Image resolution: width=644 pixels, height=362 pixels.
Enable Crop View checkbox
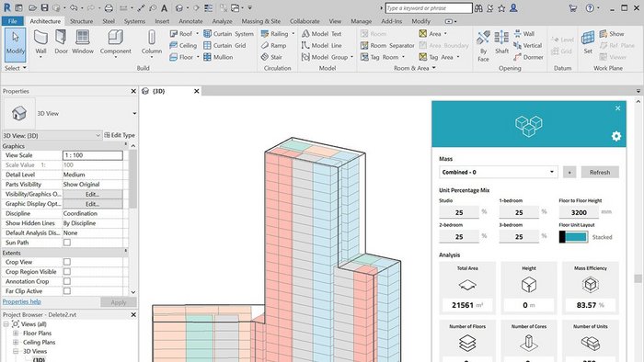coord(67,262)
